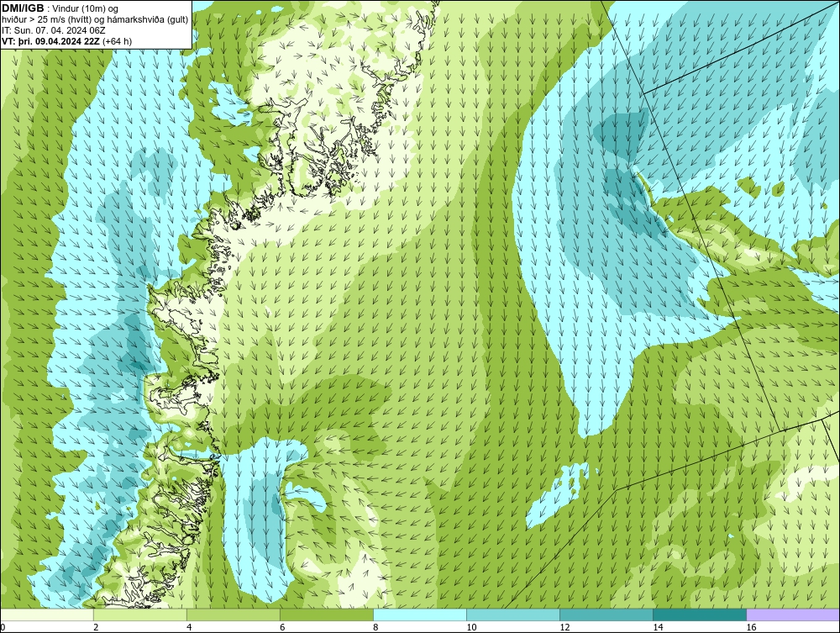
Task: Click the legend scale label '2'
Action: 96,627
